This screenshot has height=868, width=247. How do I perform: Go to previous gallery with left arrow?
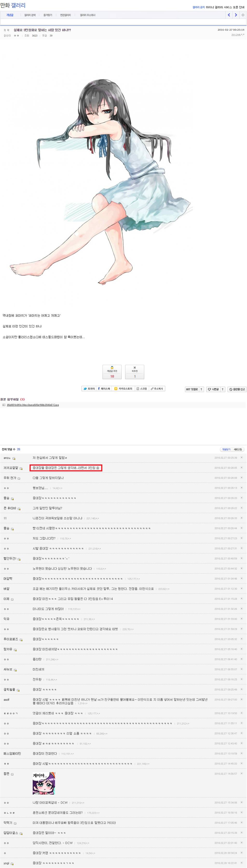[229, 15]
